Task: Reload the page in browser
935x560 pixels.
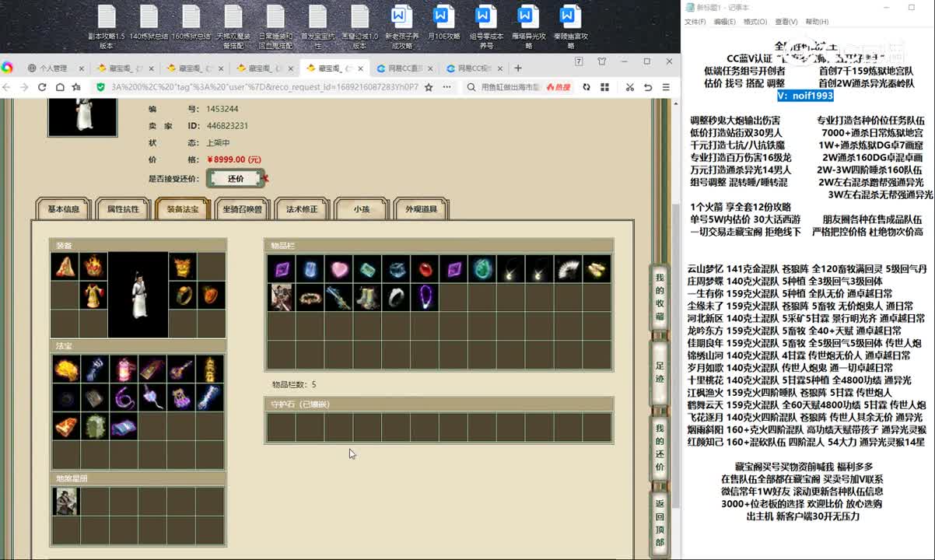Action: tap(41, 87)
